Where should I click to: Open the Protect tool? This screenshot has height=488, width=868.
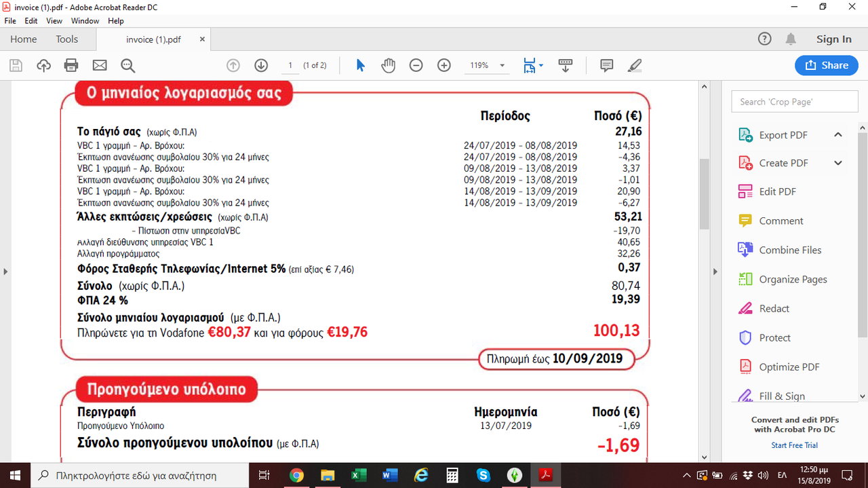tap(774, 337)
